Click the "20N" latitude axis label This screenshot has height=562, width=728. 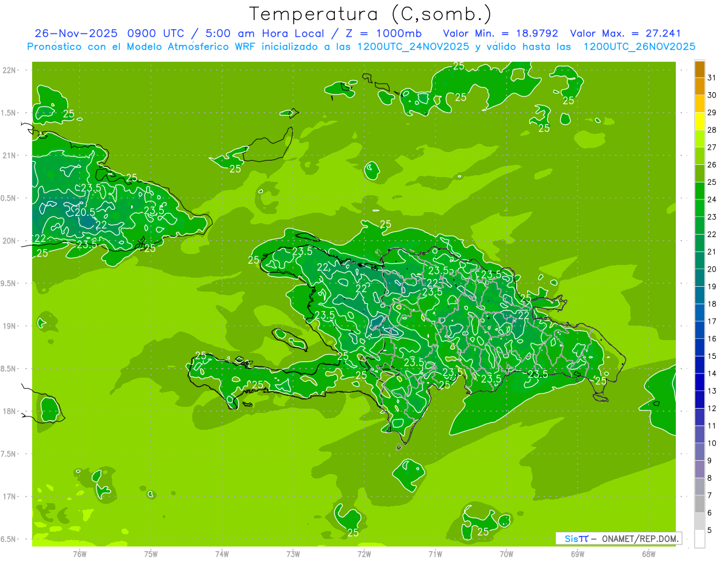click(x=10, y=241)
